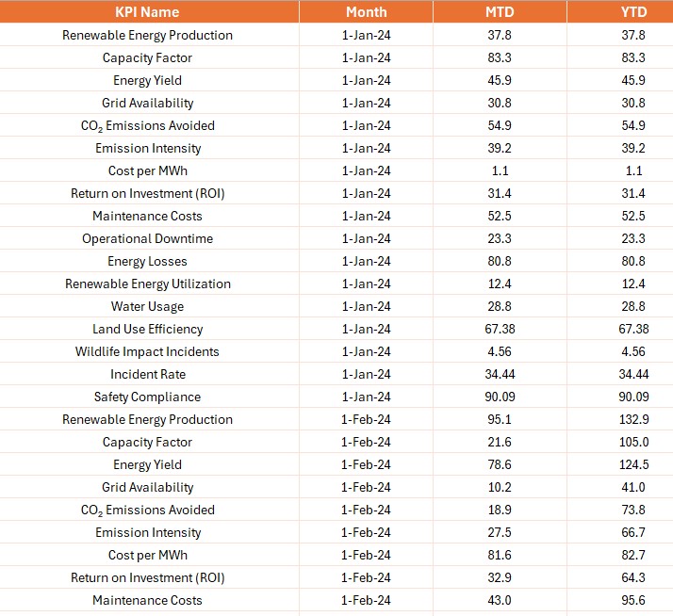Screen dimensions: 673x616
Task: Click CO₂ Emissions Avoided in the 1-Feb-24 row
Action: pos(147,510)
